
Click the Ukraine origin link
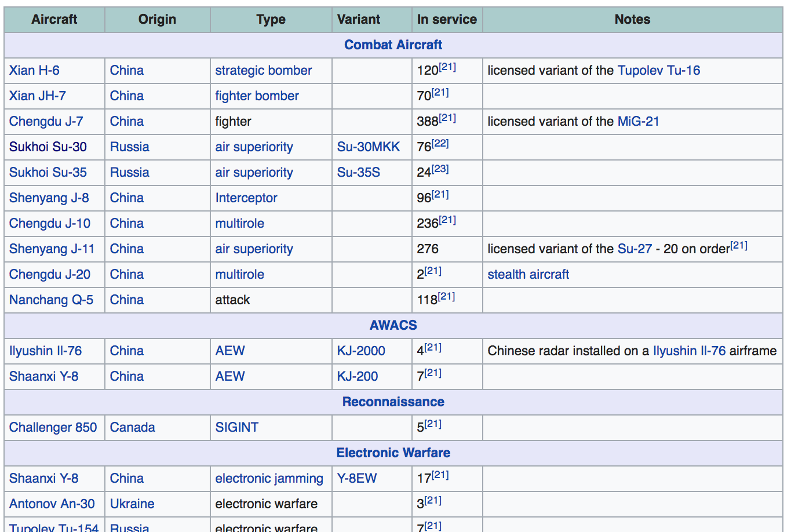tap(132, 504)
